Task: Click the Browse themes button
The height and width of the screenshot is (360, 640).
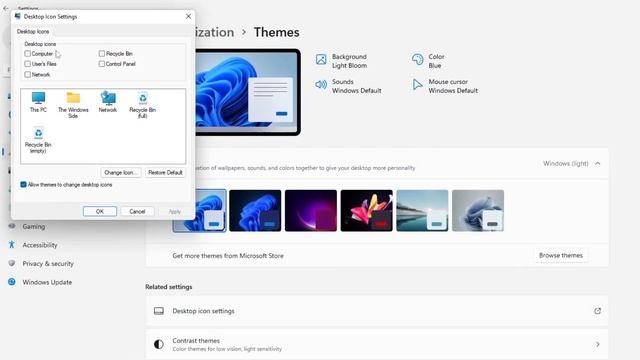Action: [x=561, y=256]
